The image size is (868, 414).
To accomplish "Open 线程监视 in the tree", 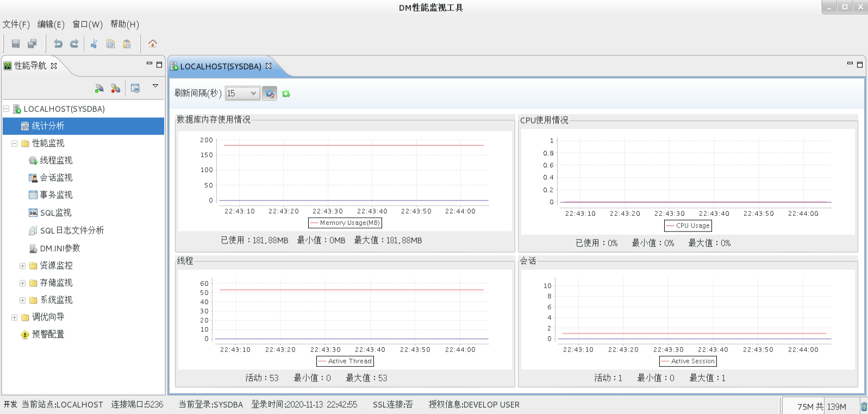I will [56, 160].
